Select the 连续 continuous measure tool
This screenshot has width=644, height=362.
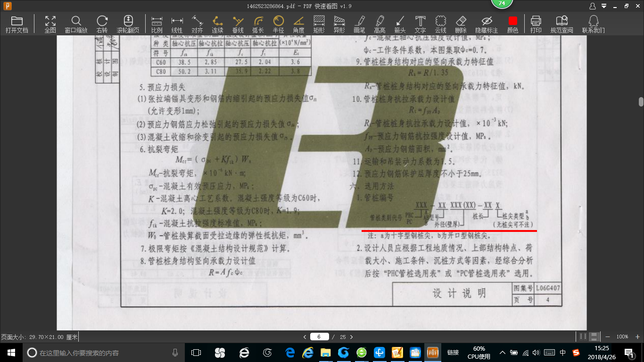point(217,24)
